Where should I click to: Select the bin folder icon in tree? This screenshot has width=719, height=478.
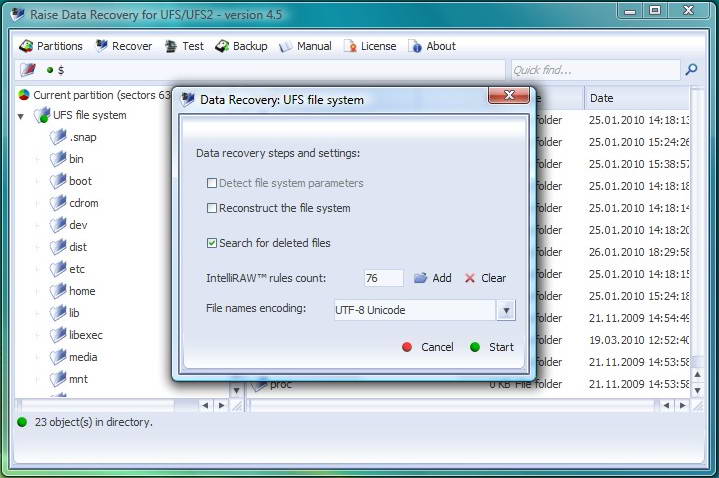click(x=58, y=159)
